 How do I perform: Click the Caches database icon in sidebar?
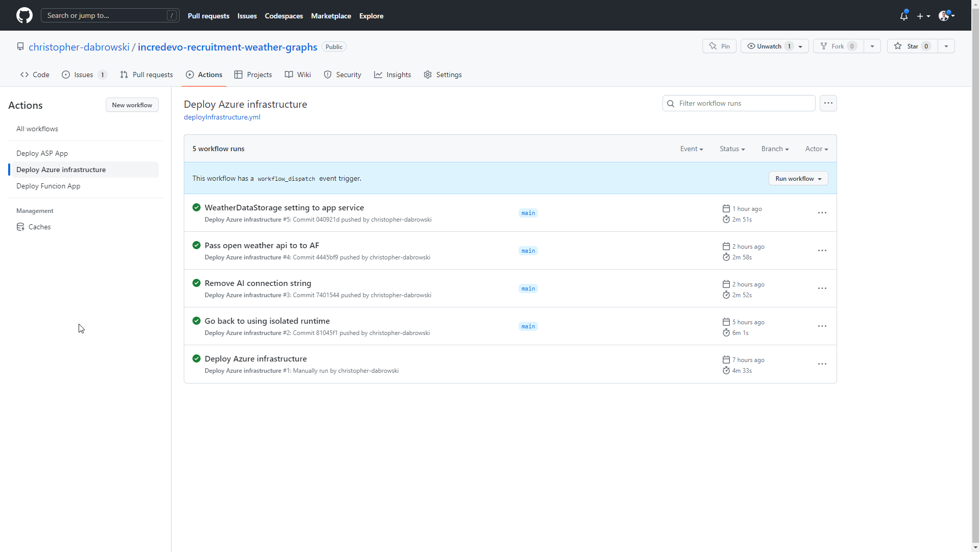20,227
